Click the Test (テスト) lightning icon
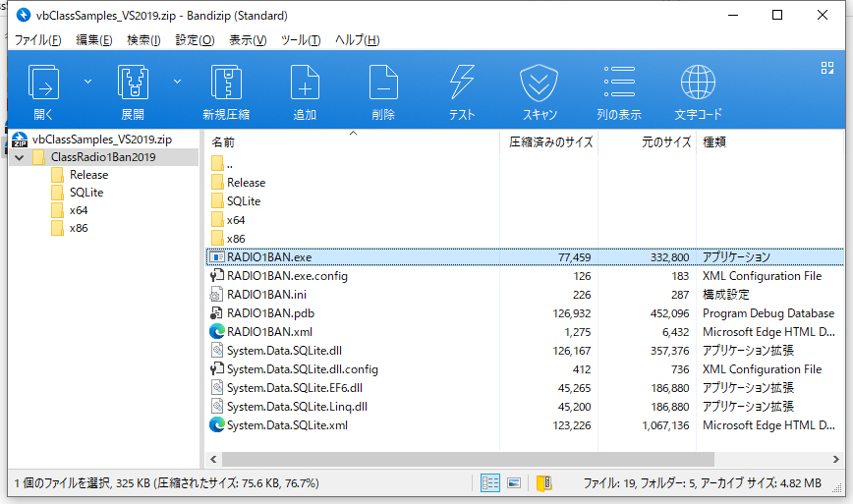This screenshot has width=853, height=504. (462, 83)
